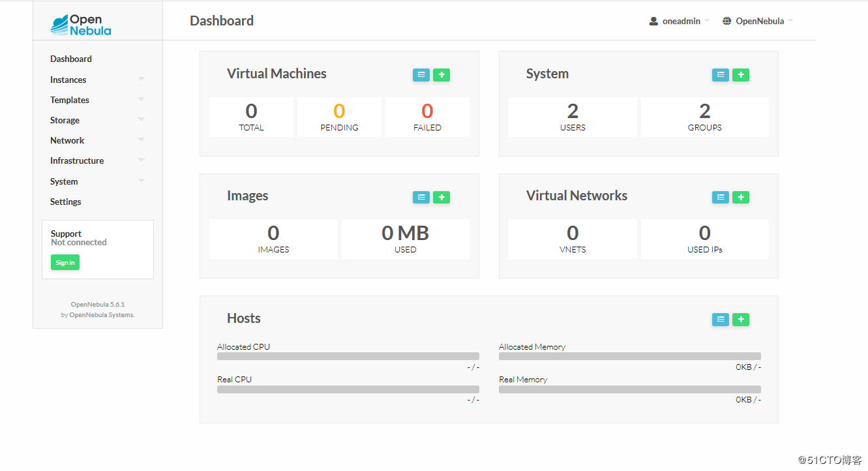Open the oneadmin user dropdown

[680, 21]
